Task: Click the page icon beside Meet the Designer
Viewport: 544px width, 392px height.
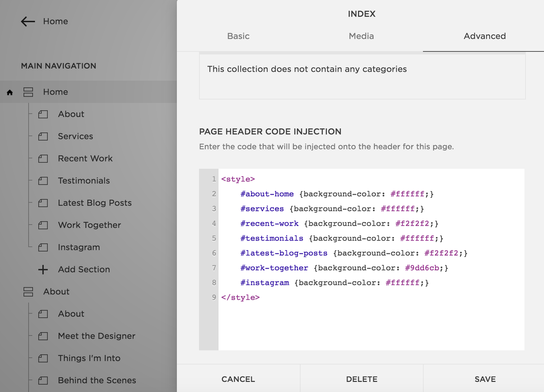Action: click(x=43, y=336)
